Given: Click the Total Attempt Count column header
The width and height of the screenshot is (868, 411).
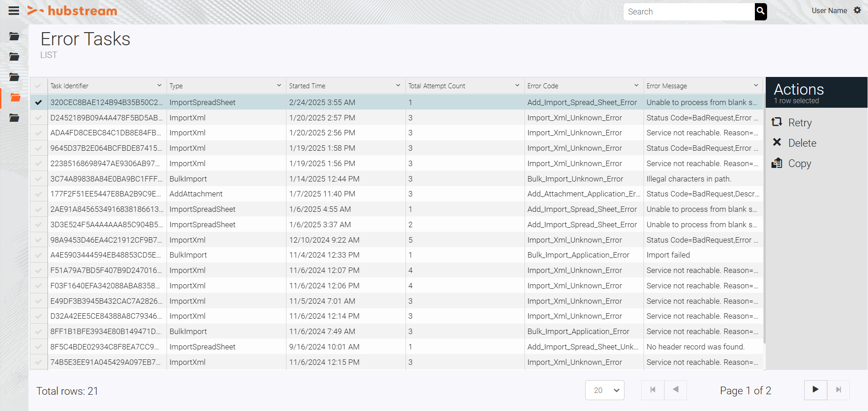Looking at the screenshot, I should 437,86.
